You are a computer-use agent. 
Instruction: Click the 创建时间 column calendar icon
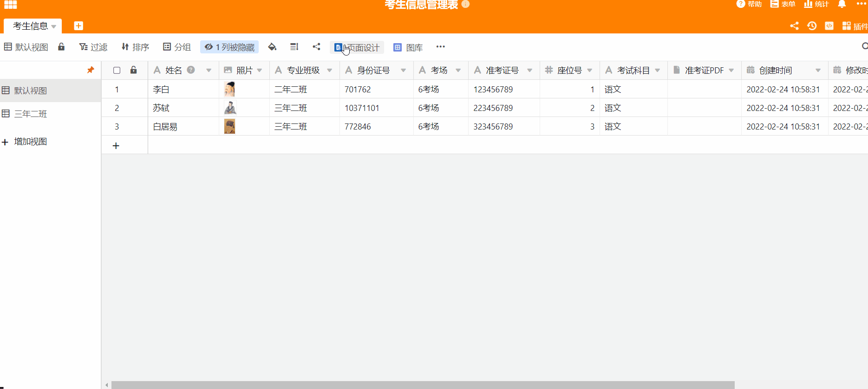click(x=751, y=70)
